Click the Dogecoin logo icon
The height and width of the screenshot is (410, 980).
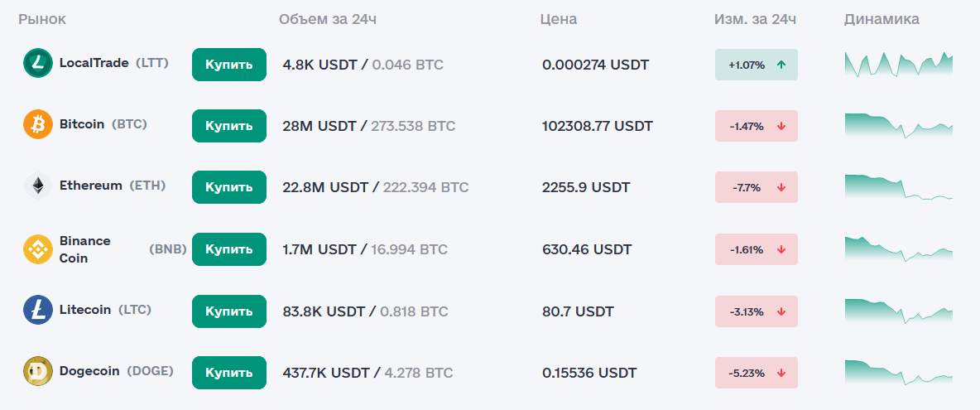coord(38,372)
